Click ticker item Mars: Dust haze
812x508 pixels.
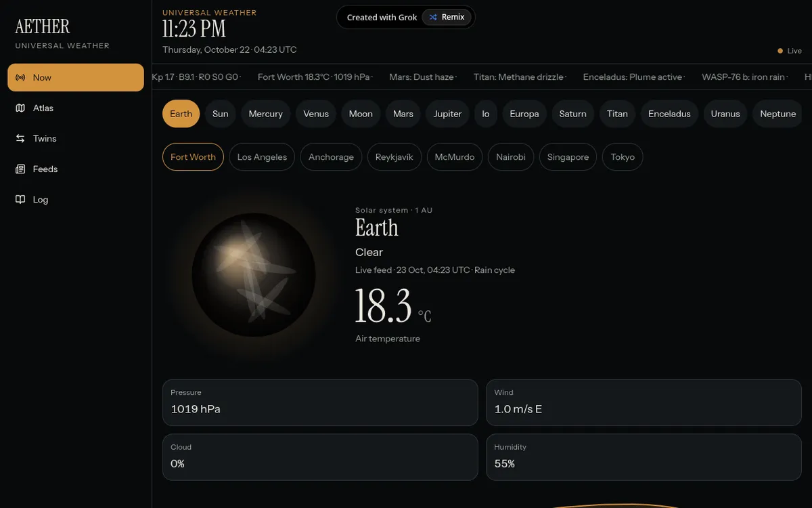422,77
